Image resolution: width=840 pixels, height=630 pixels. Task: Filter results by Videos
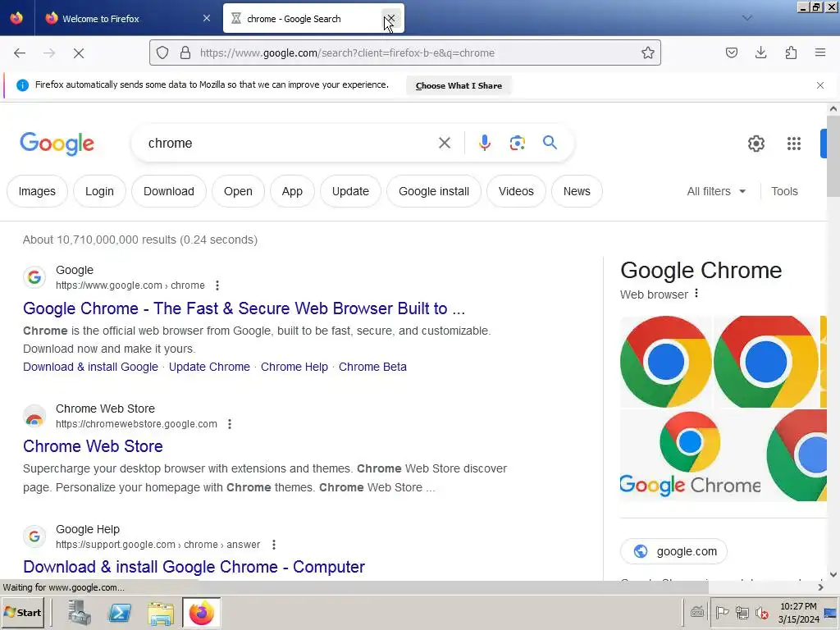pyautogui.click(x=516, y=191)
